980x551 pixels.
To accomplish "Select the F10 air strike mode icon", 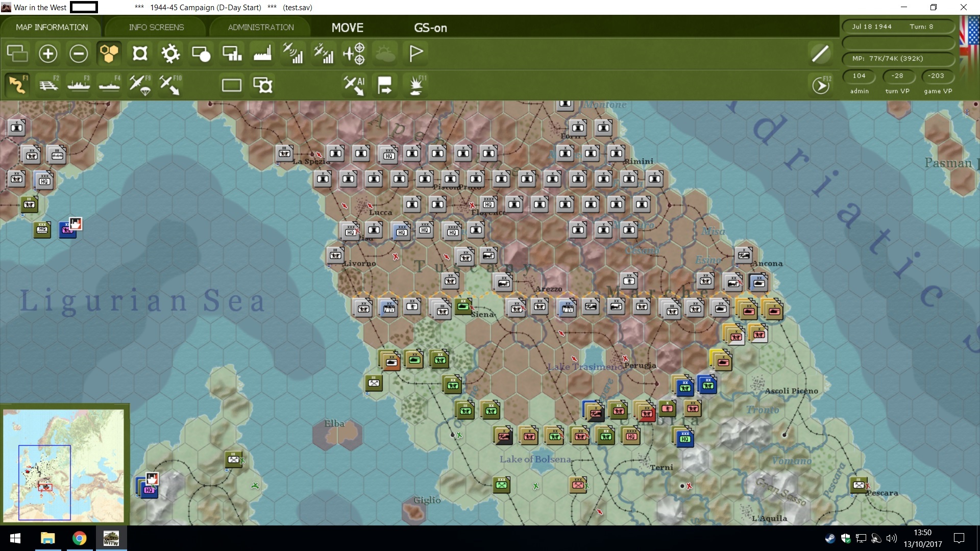I will [170, 85].
